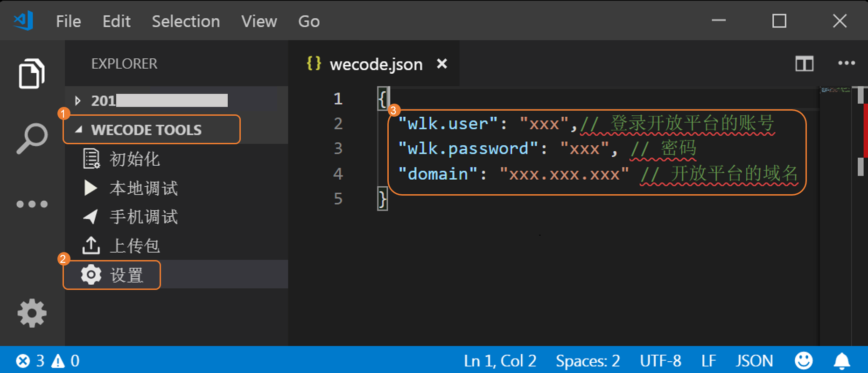Open the Manage gear in activity bar
This screenshot has height=373, width=868.
[32, 313]
